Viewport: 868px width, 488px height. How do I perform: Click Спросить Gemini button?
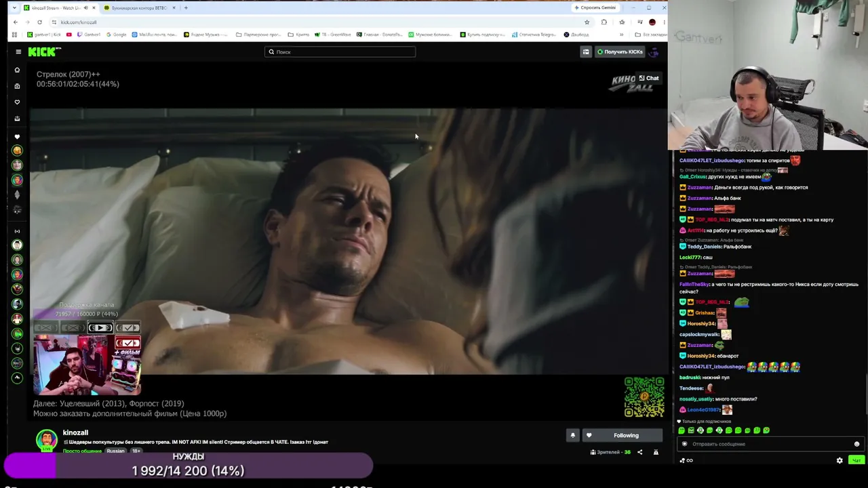[595, 7]
